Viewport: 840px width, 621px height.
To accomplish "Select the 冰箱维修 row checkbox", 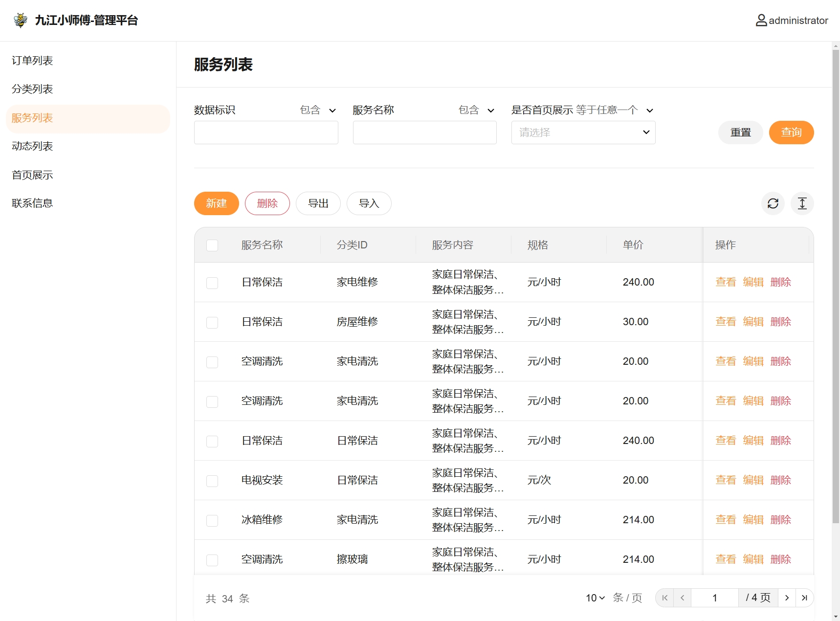I will [x=212, y=520].
